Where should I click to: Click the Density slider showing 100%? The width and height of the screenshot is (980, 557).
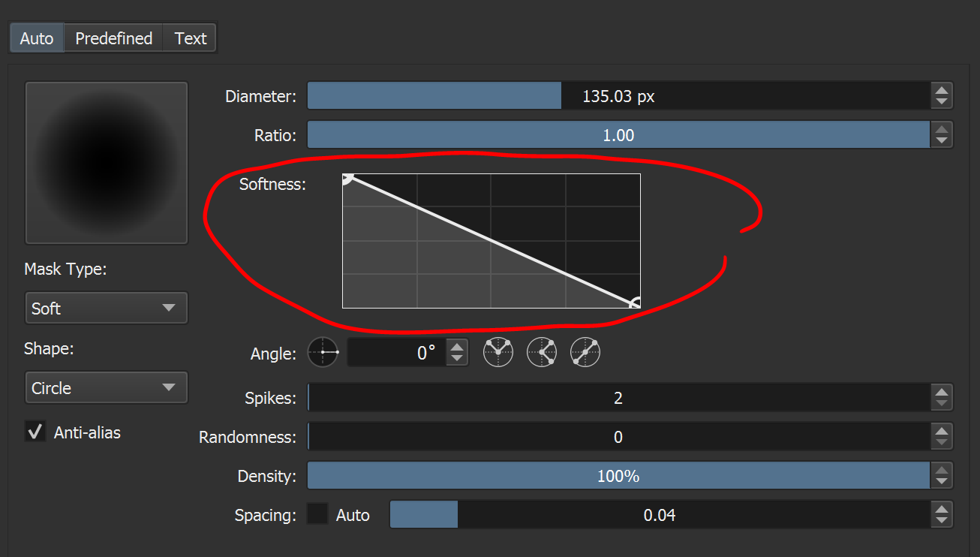coord(619,476)
